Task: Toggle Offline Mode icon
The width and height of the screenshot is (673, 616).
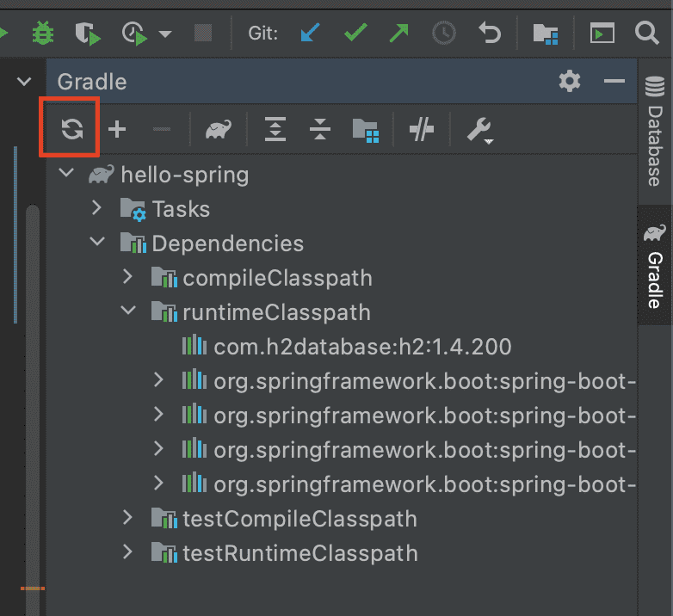Action: pyautogui.click(x=422, y=129)
